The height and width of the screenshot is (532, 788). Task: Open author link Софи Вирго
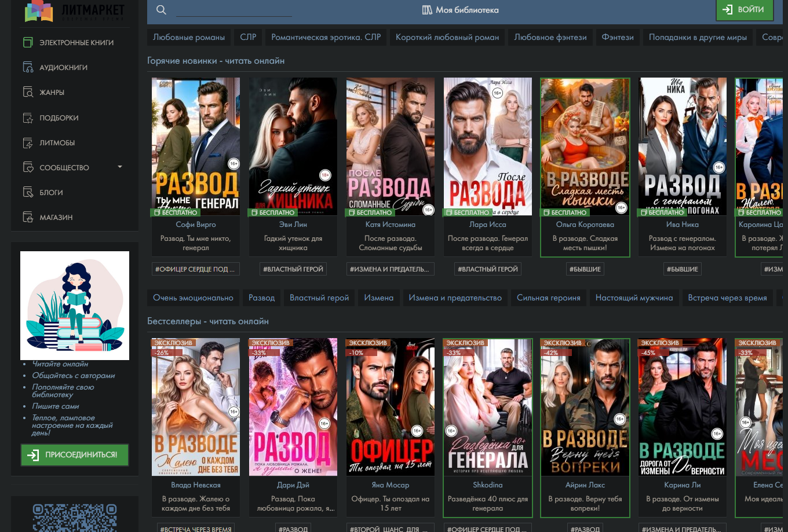pyautogui.click(x=196, y=224)
